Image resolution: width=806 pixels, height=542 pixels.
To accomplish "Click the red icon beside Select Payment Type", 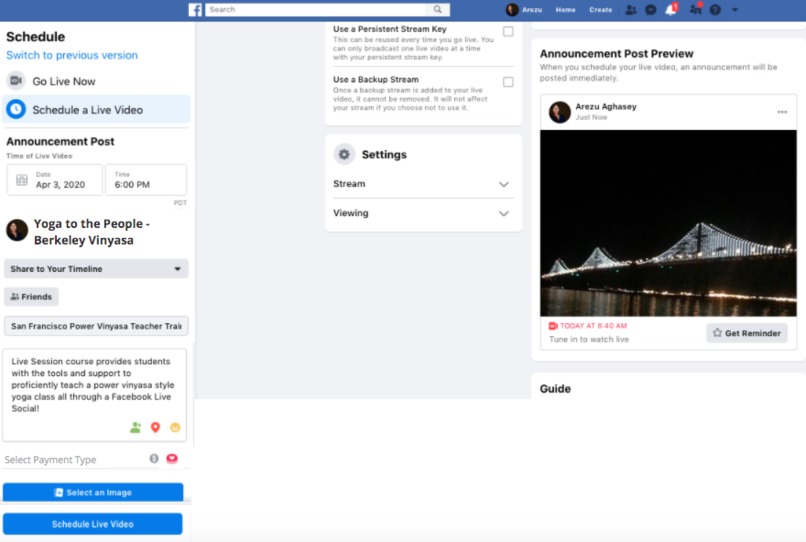I will coord(172,459).
